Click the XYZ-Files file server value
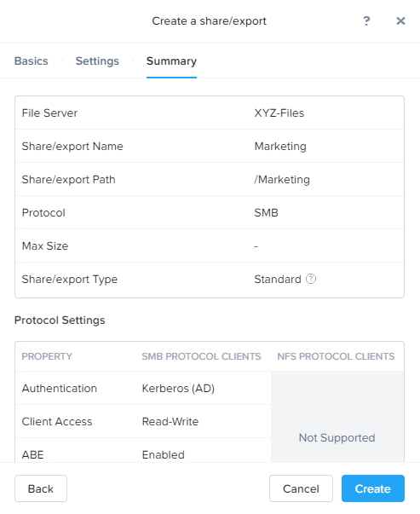The height and width of the screenshot is (514, 420). click(x=279, y=113)
